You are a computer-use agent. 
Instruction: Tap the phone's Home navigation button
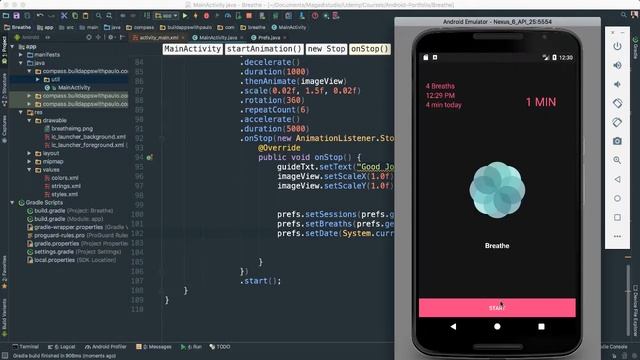(x=497, y=327)
